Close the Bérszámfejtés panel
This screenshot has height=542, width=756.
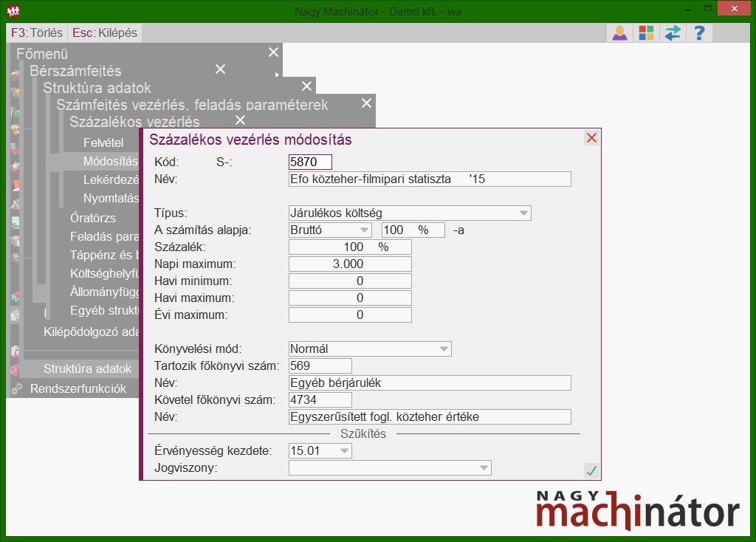point(220,69)
